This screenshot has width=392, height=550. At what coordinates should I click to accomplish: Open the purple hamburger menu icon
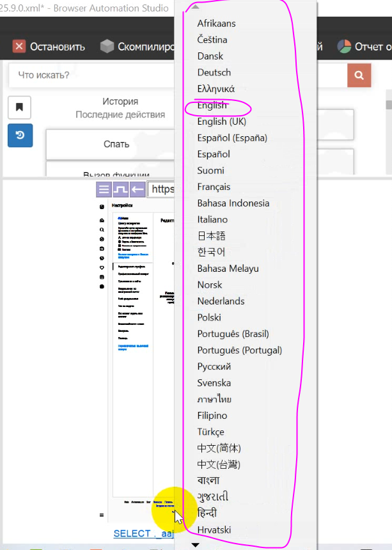click(x=104, y=189)
